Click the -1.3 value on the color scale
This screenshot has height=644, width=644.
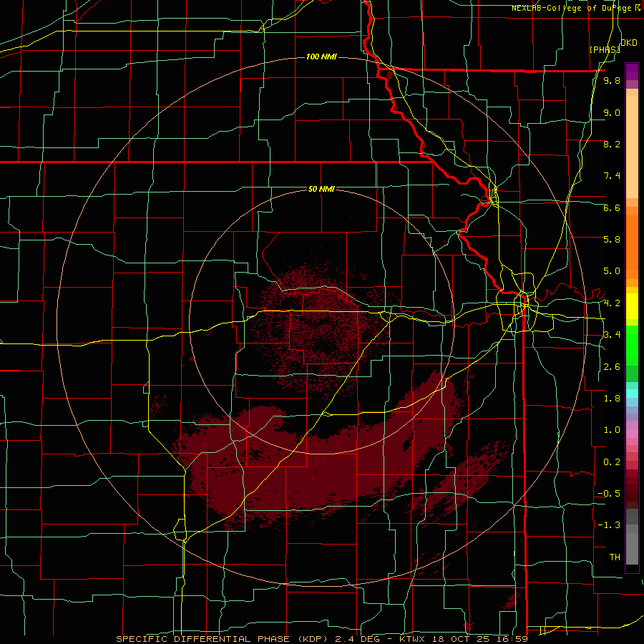609,525
